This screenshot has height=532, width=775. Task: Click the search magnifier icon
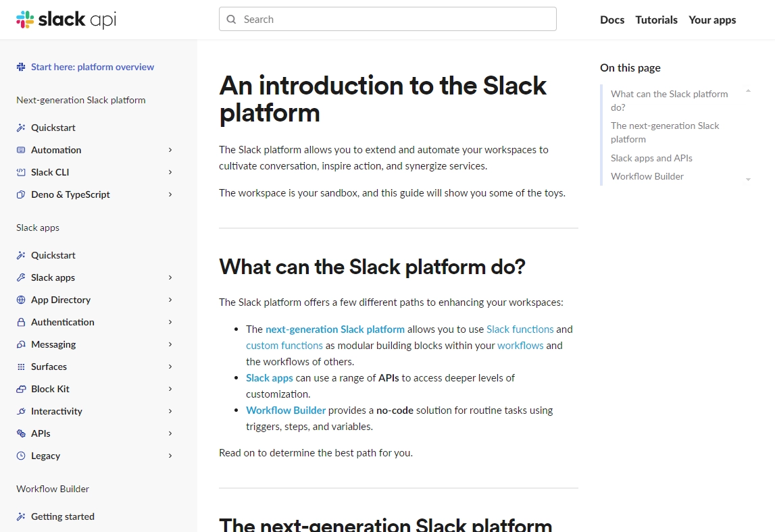pyautogui.click(x=231, y=20)
